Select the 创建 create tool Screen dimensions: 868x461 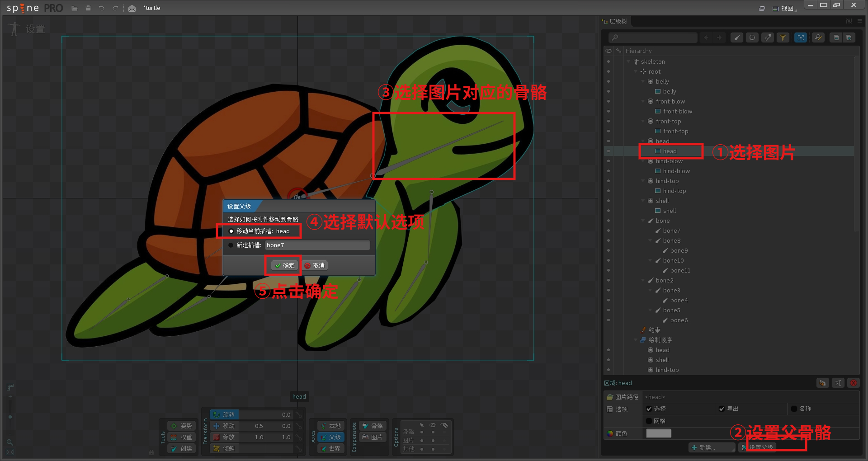(181, 448)
